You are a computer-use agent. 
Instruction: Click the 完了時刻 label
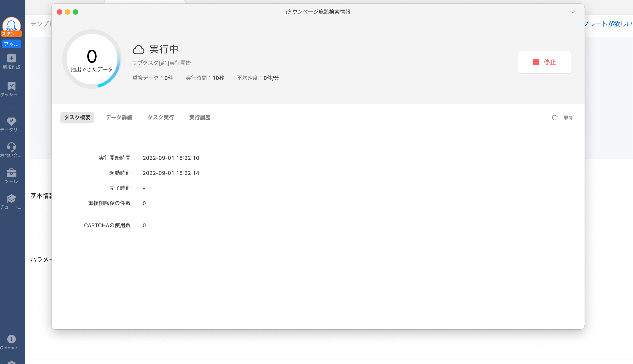tap(121, 188)
